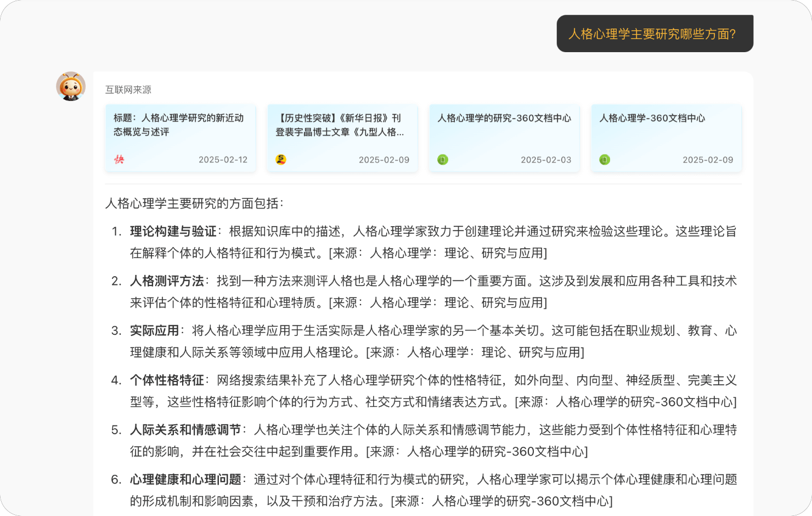Click date 2025-02-09 on 人格心理学-360文档中心 card
The image size is (812, 516).
[708, 160]
